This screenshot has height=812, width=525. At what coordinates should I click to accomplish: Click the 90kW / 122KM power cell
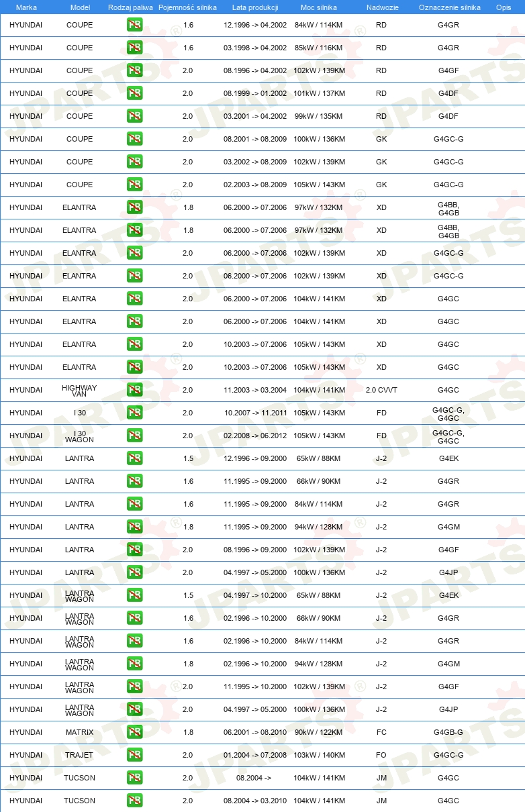click(320, 732)
